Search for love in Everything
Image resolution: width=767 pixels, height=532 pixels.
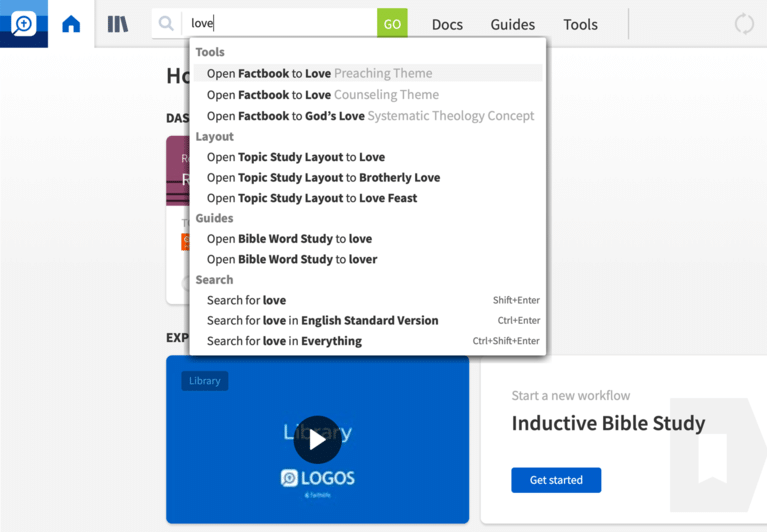(284, 341)
